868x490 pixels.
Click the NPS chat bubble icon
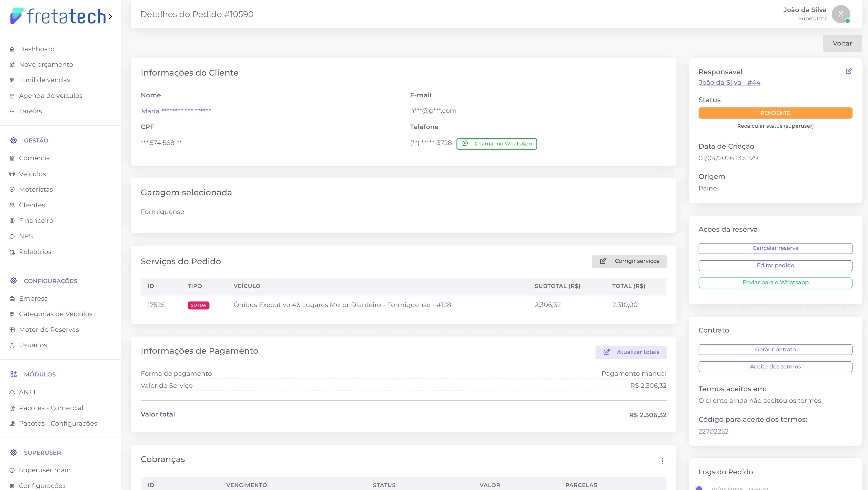click(x=12, y=236)
